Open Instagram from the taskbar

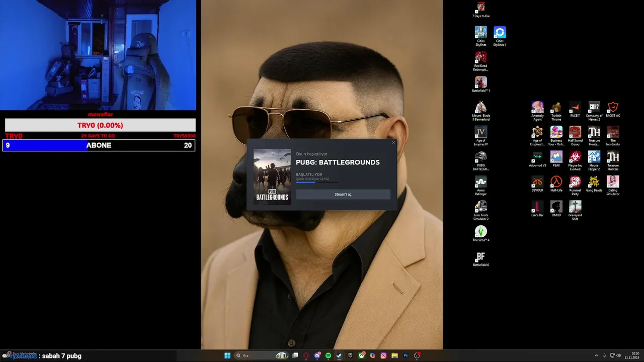click(383, 355)
